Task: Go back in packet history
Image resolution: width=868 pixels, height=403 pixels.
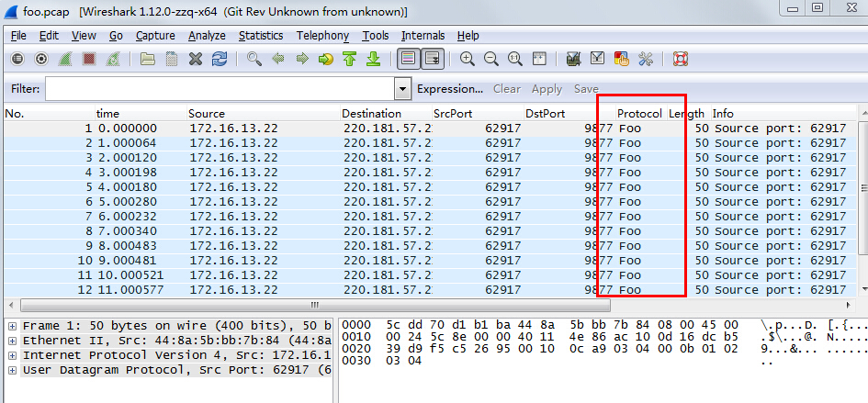Action: point(278,59)
